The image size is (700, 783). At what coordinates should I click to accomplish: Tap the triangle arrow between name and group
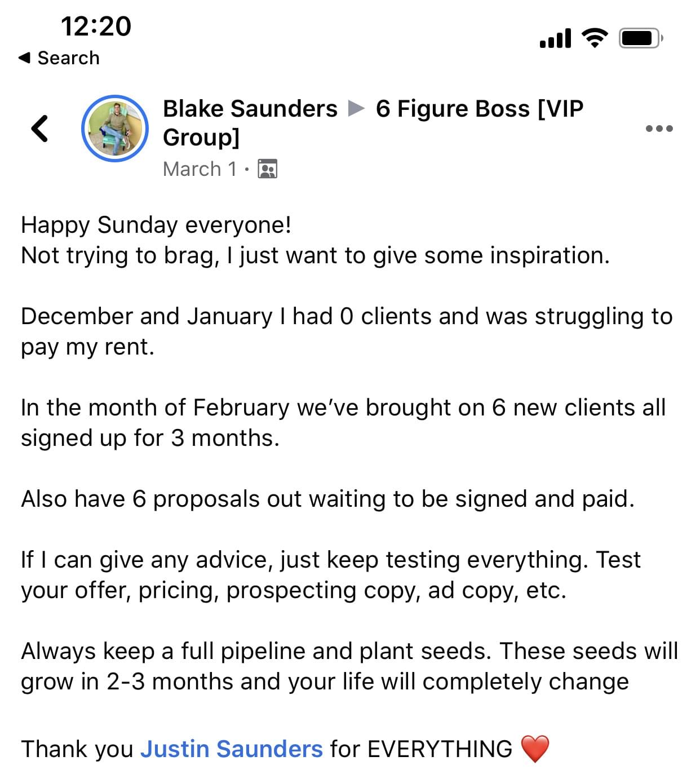(356, 108)
